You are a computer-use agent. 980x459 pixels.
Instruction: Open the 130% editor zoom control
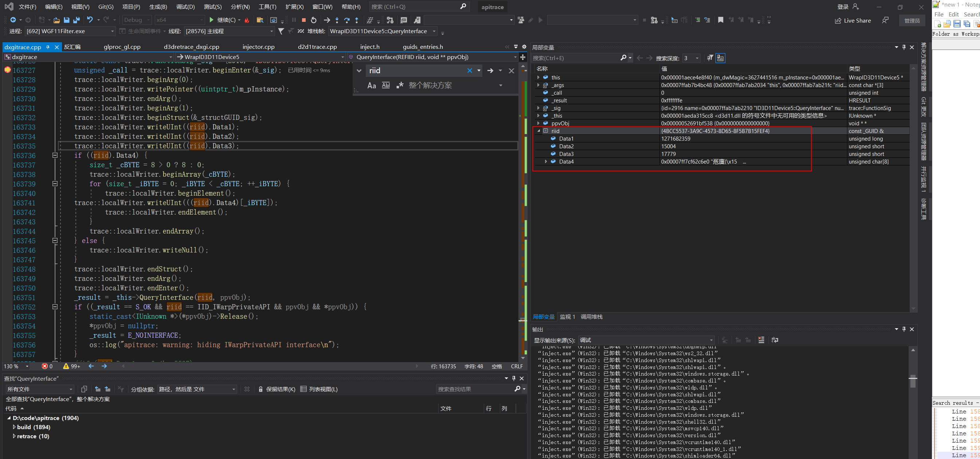click(x=15, y=366)
